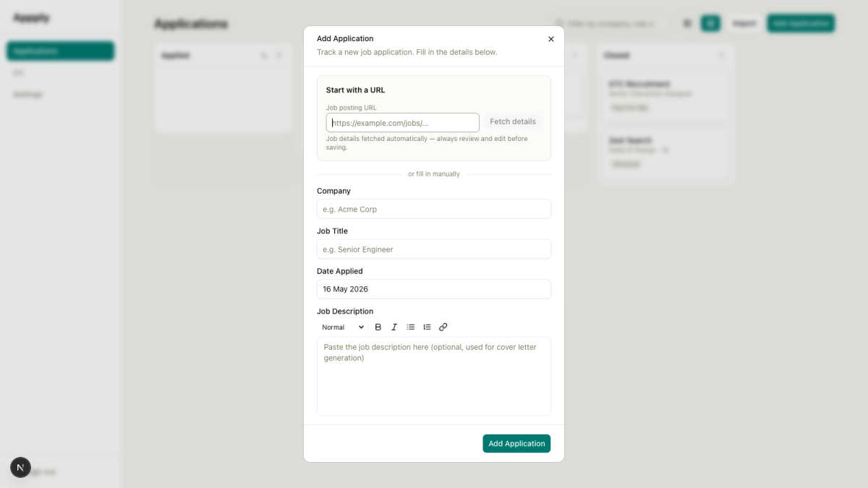Click the Job posting URL field
The height and width of the screenshot is (488, 868).
tap(402, 122)
